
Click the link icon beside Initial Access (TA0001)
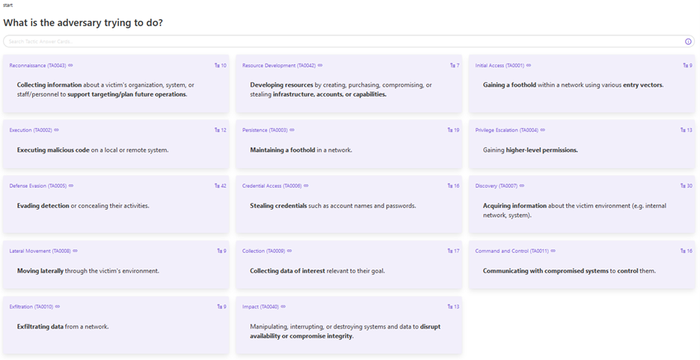(x=529, y=65)
